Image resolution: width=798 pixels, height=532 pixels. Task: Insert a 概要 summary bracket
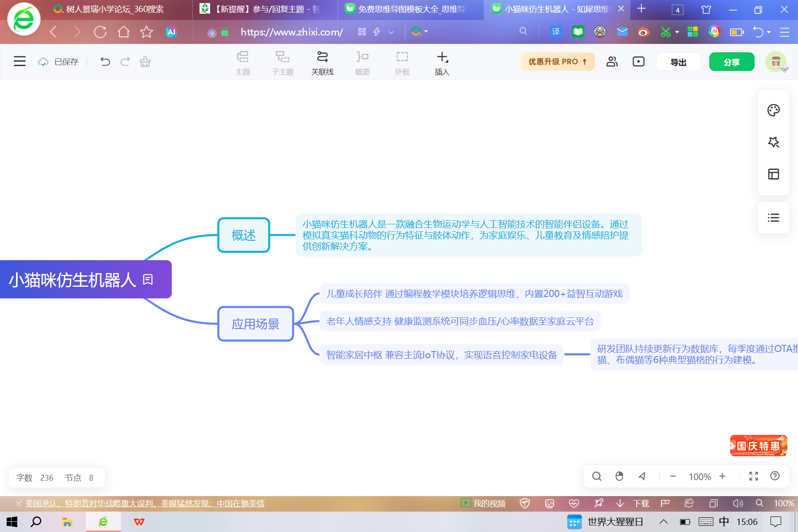(x=362, y=63)
